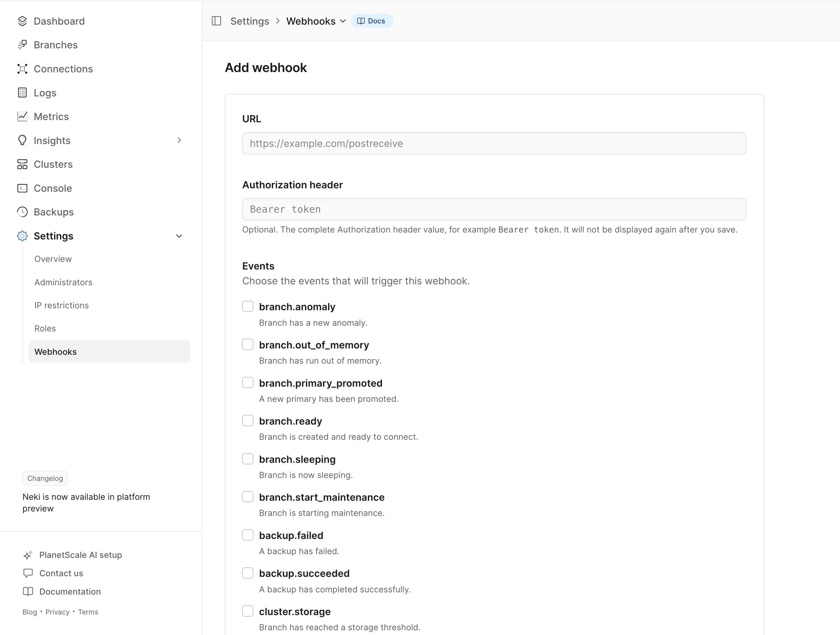The width and height of the screenshot is (840, 635).
Task: Open the Changelog badge
Action: [45, 478]
